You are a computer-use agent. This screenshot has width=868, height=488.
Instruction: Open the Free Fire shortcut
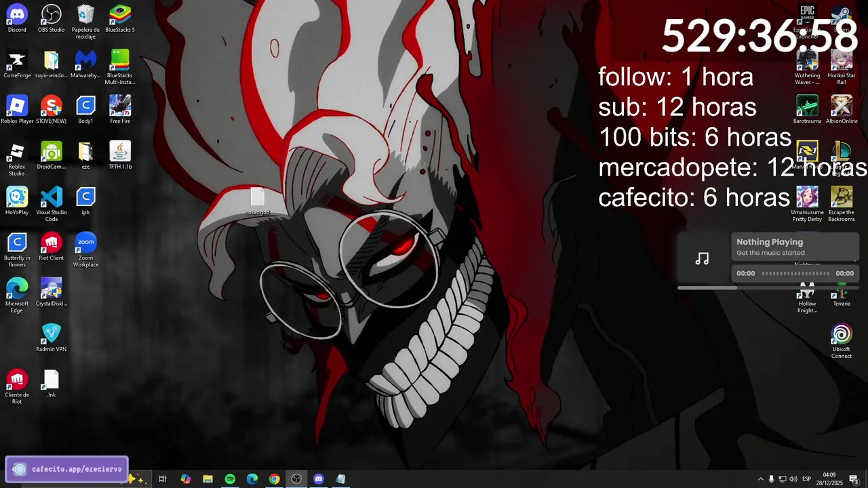120,110
